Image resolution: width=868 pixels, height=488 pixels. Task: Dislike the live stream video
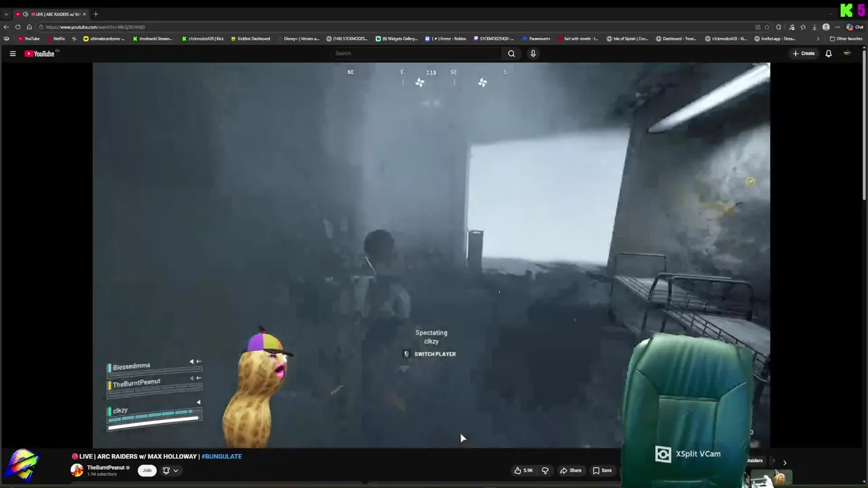click(545, 470)
